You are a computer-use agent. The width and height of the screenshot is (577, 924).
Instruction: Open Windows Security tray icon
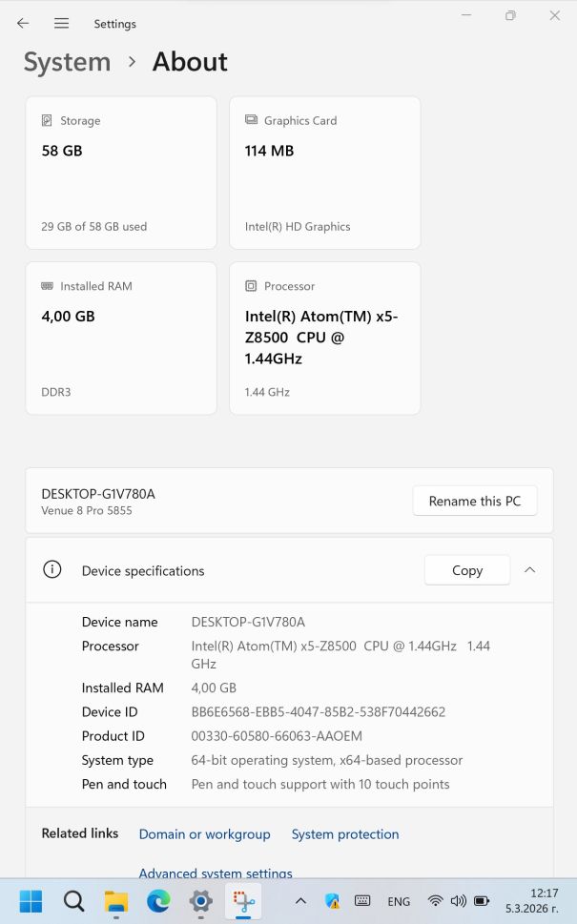(332, 901)
